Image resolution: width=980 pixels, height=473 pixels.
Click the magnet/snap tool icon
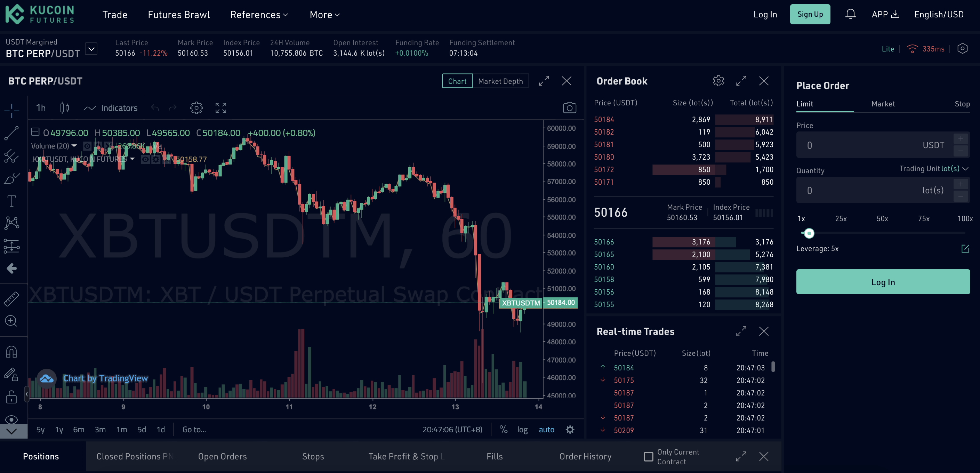click(x=13, y=352)
